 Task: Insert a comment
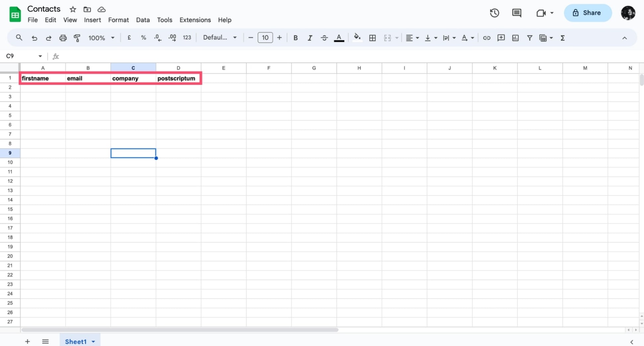tap(501, 38)
